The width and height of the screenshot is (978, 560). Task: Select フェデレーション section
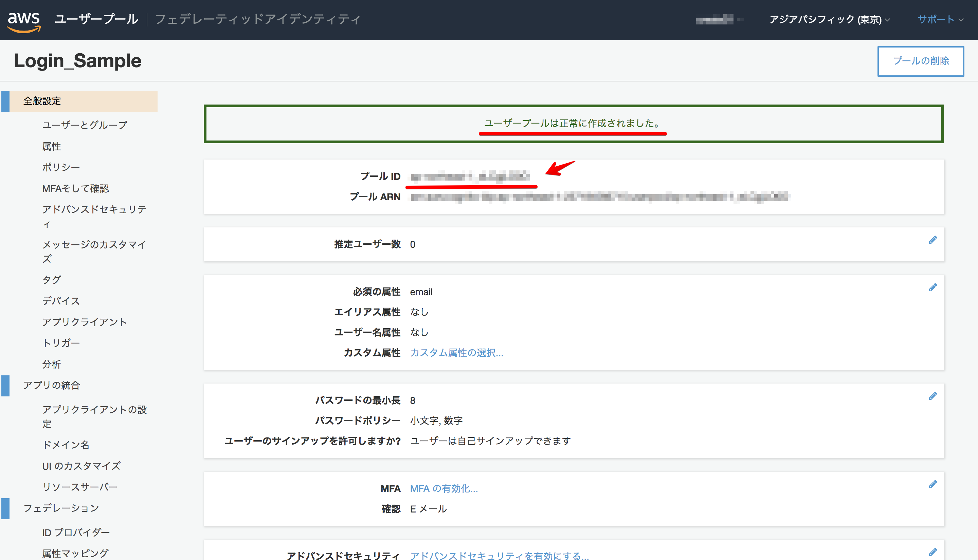pyautogui.click(x=61, y=508)
